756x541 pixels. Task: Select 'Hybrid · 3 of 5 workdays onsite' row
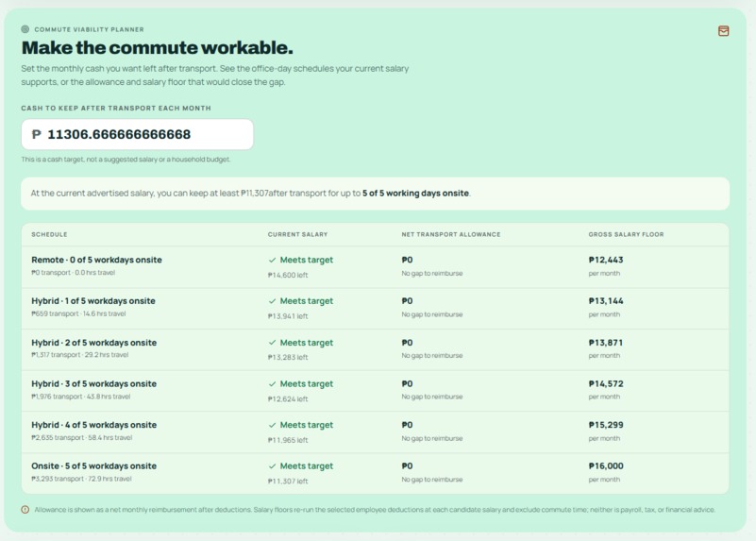tap(375, 391)
